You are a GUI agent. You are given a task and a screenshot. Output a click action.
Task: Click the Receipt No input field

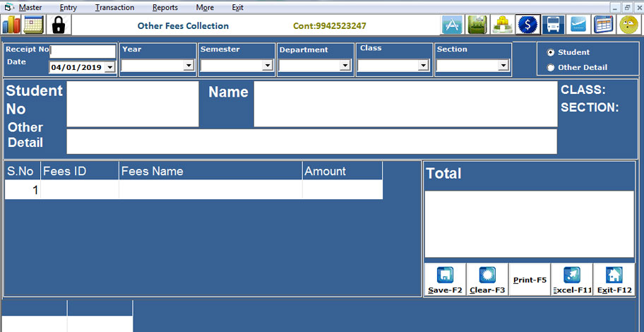pos(83,52)
